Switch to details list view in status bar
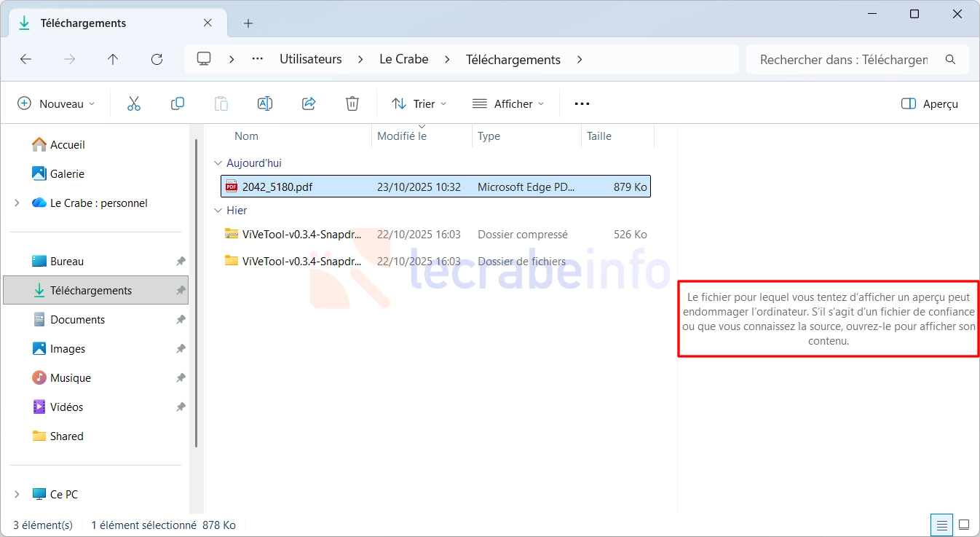 pos(942,525)
